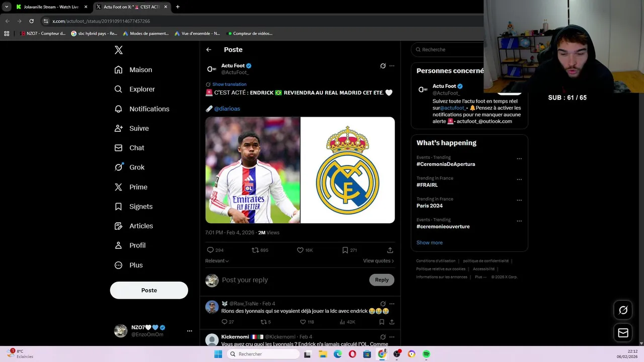This screenshot has height=362, width=644.
Task: Open the Suivre page
Action: (x=132, y=128)
